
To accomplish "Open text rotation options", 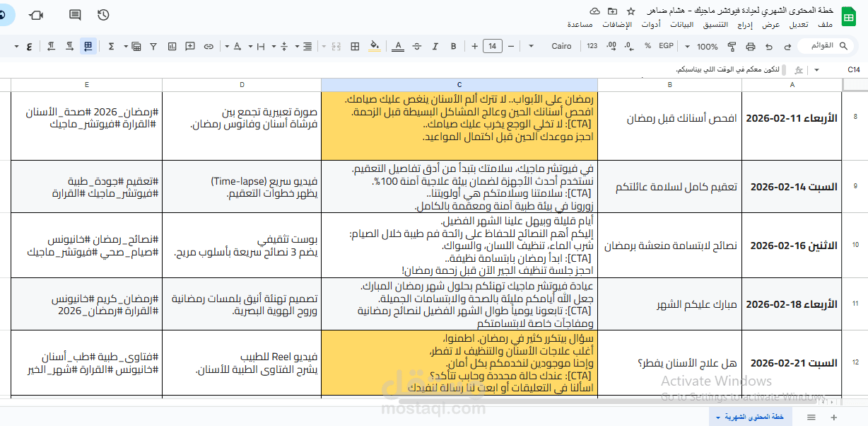I will coord(237,47).
